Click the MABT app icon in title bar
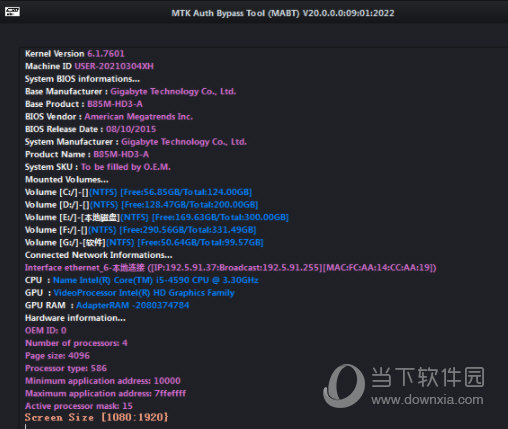This screenshot has height=429, width=508. [x=12, y=12]
